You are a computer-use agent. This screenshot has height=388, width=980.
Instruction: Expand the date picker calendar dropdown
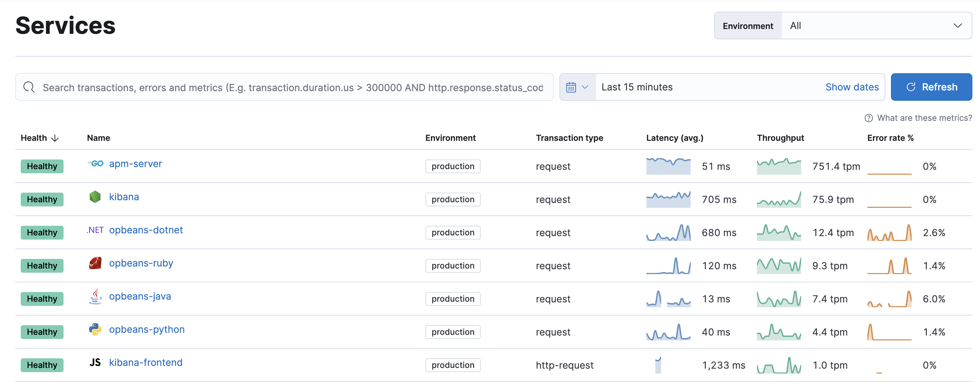[x=576, y=87]
